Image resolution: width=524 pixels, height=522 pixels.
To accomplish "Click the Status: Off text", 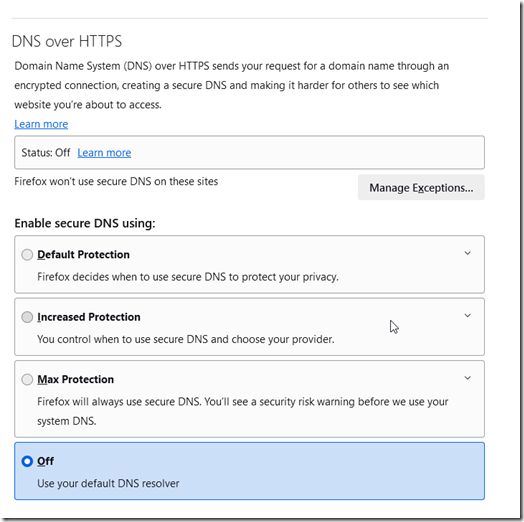I will (x=46, y=153).
